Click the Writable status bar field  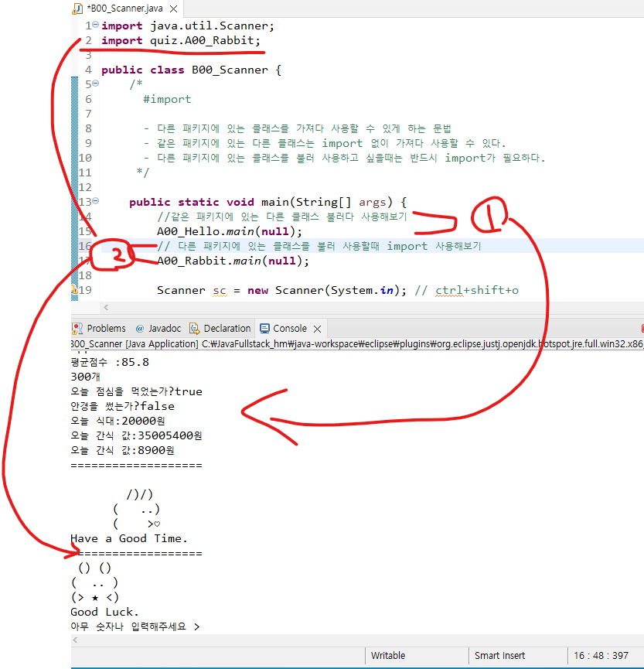tap(388, 655)
